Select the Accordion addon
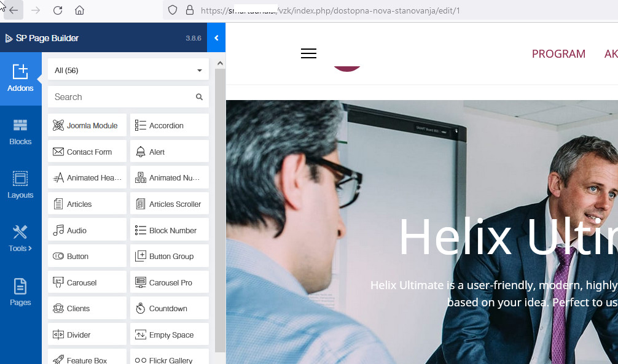The height and width of the screenshot is (364, 618). coord(170,125)
